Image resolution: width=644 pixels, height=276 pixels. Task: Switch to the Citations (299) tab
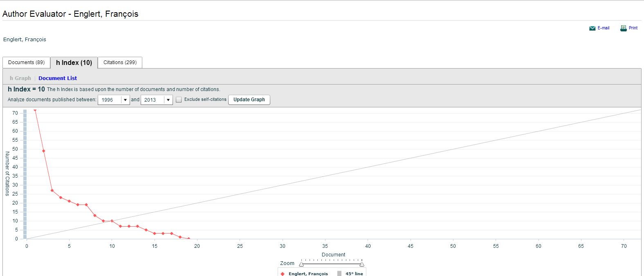(120, 62)
